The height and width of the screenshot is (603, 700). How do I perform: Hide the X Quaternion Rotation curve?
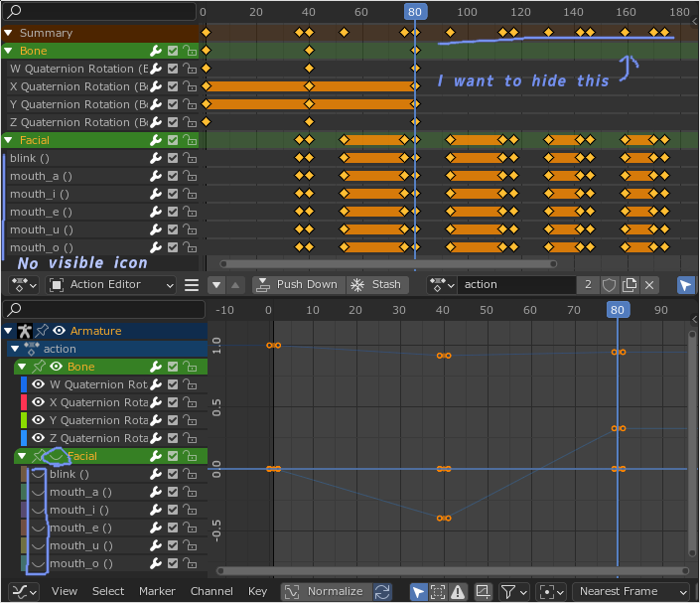[x=39, y=402]
